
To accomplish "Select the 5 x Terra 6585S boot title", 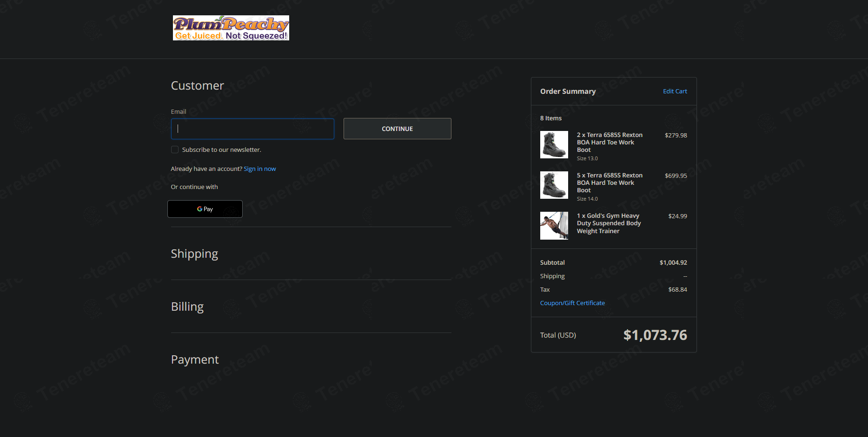I will (610, 183).
